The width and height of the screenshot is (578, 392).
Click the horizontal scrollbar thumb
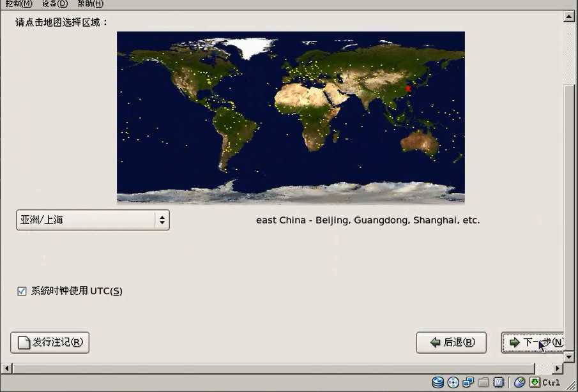point(273,368)
